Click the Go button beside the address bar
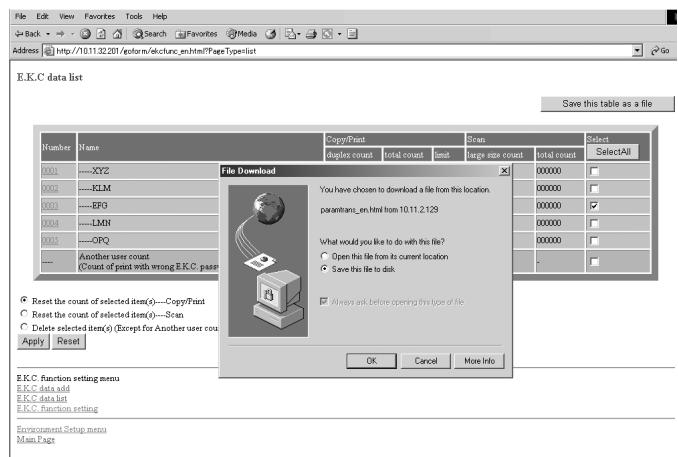 pyautogui.click(x=660, y=51)
